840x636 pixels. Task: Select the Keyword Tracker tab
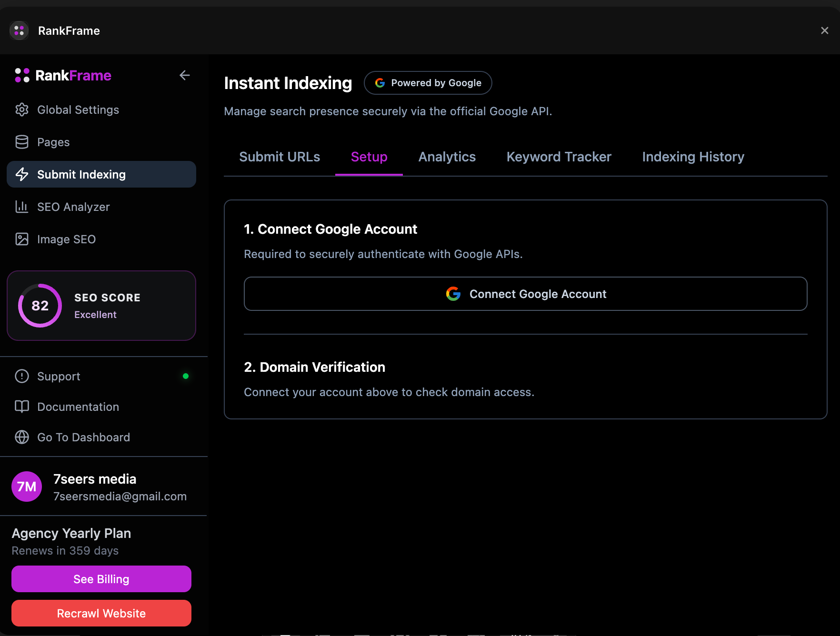(x=559, y=157)
